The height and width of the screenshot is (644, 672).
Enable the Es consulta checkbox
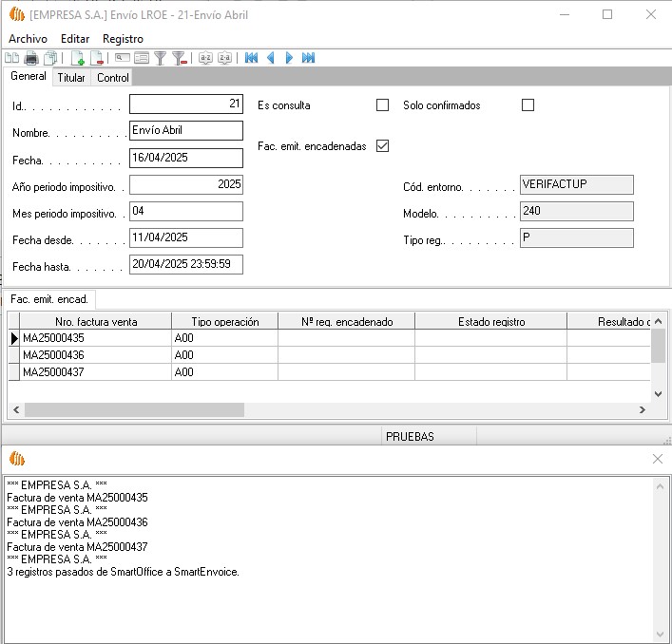(x=382, y=105)
